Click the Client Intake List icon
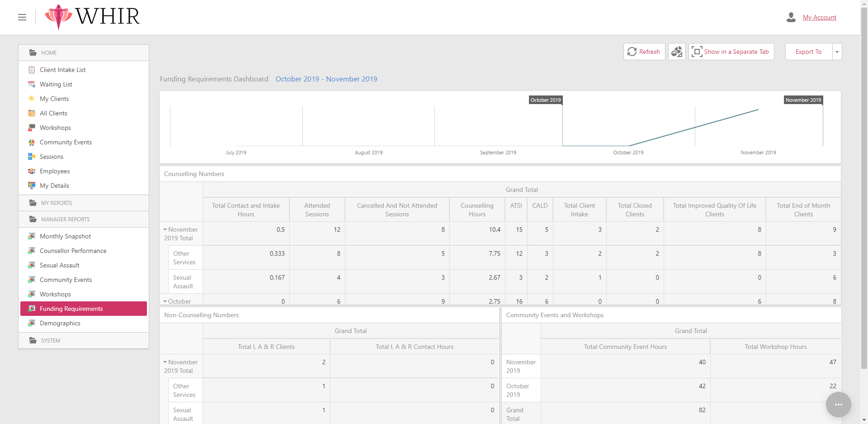This screenshot has height=424, width=868. pos(32,70)
